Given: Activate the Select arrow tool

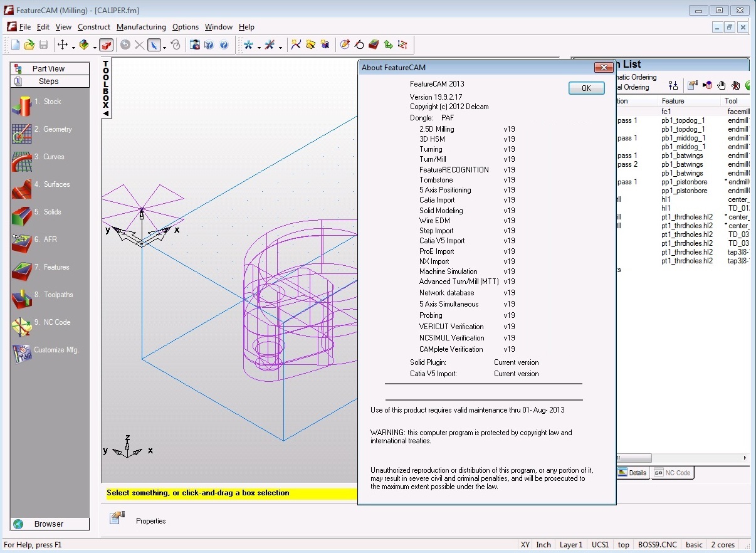Looking at the screenshot, I should [x=154, y=45].
